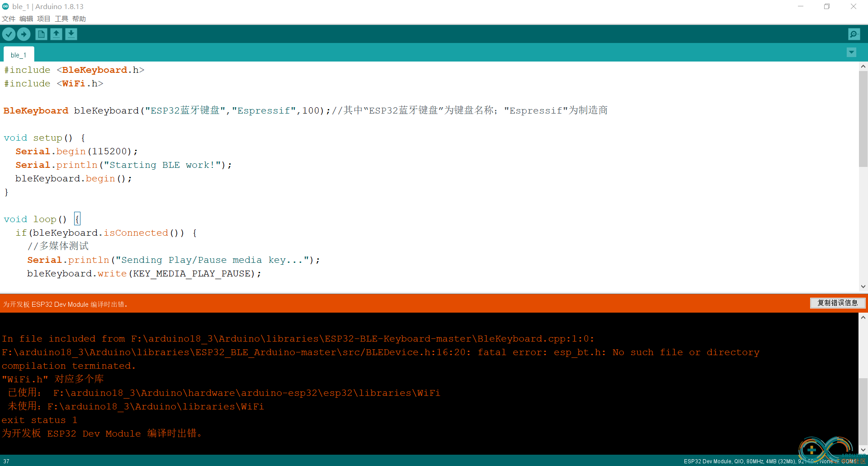Image resolution: width=868 pixels, height=466 pixels.
Task: Create a new sketch file
Action: click(x=41, y=34)
